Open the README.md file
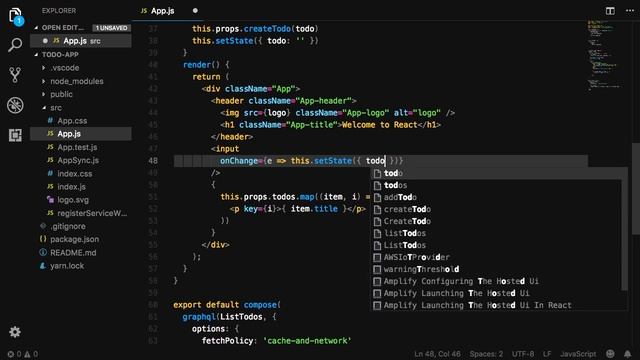The width and height of the screenshot is (640, 360). [81, 253]
